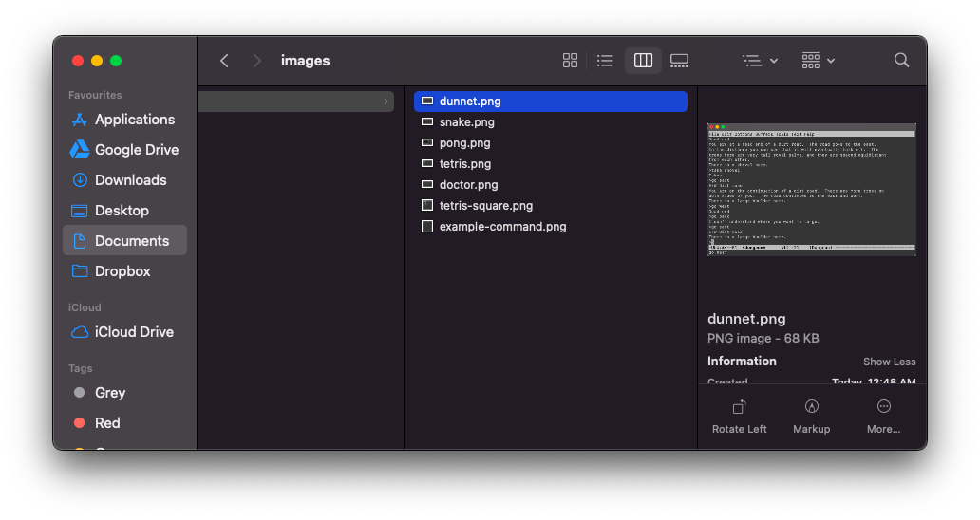Open Applications in the sidebar

134,120
